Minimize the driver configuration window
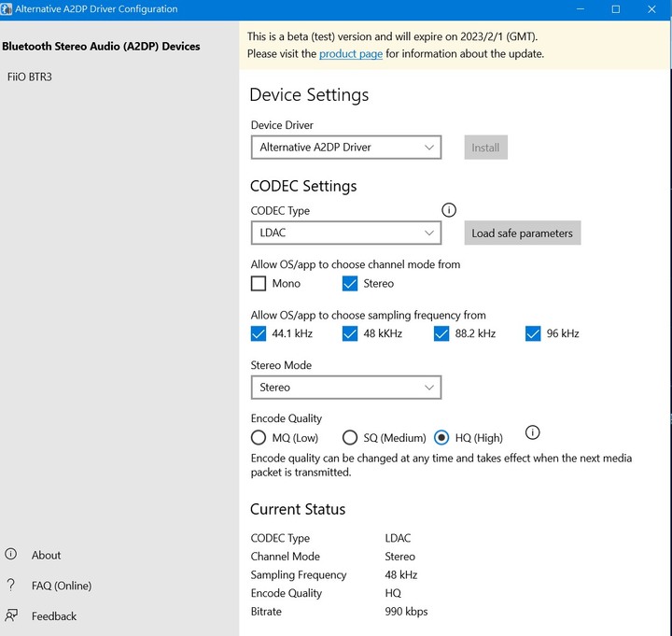672x636 pixels. [x=581, y=9]
